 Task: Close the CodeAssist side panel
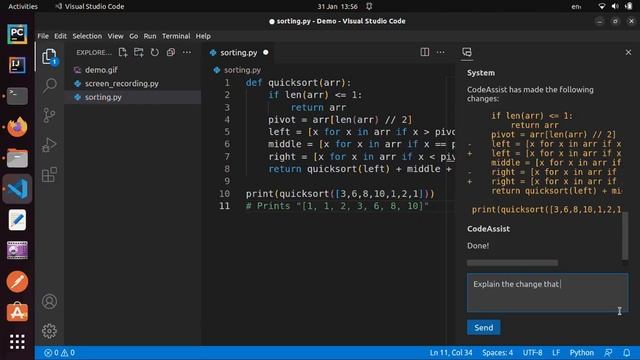pos(628,52)
